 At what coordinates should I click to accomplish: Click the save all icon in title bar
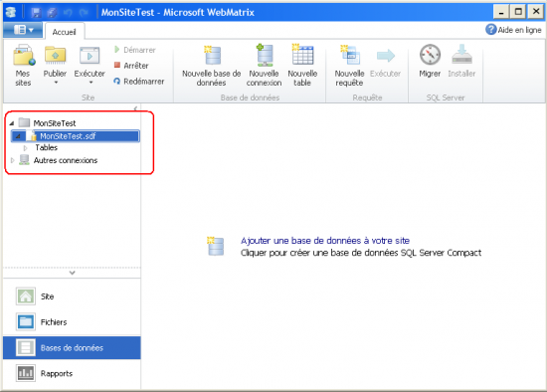[x=52, y=13]
